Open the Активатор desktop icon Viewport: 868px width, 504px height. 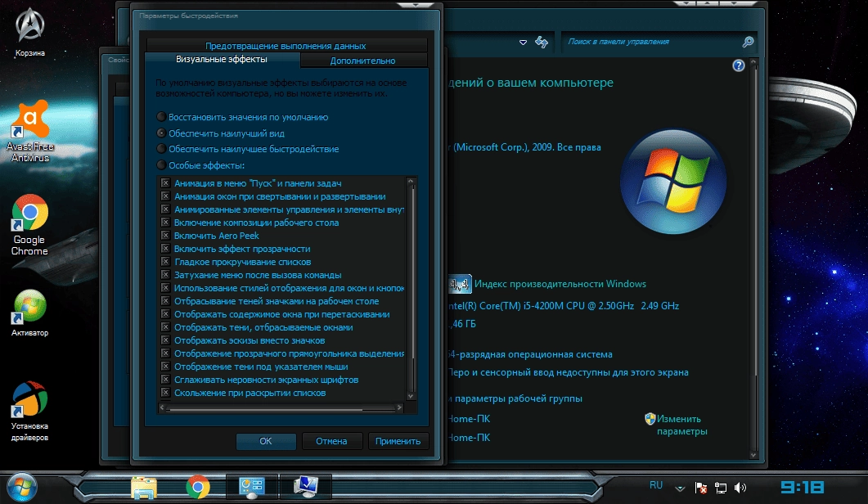tap(30, 313)
